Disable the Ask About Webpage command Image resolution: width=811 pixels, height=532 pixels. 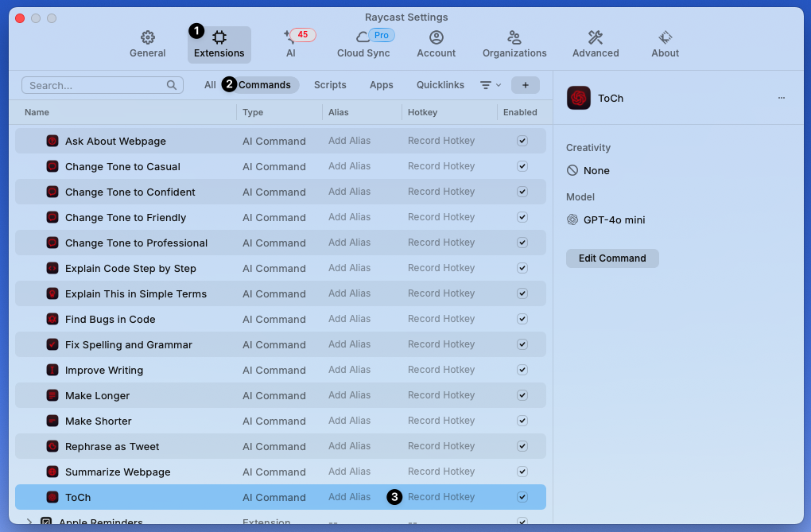(522, 141)
